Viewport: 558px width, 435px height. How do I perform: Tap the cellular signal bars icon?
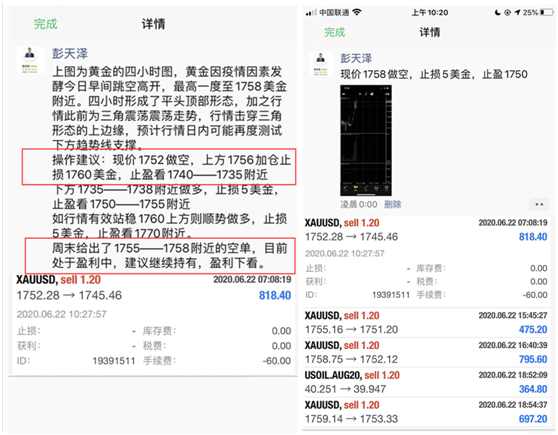[311, 13]
